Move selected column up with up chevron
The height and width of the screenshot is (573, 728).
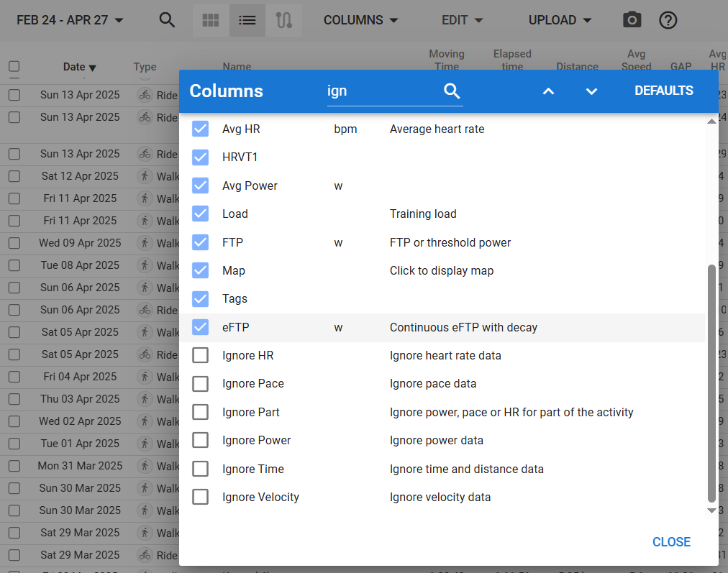click(548, 91)
